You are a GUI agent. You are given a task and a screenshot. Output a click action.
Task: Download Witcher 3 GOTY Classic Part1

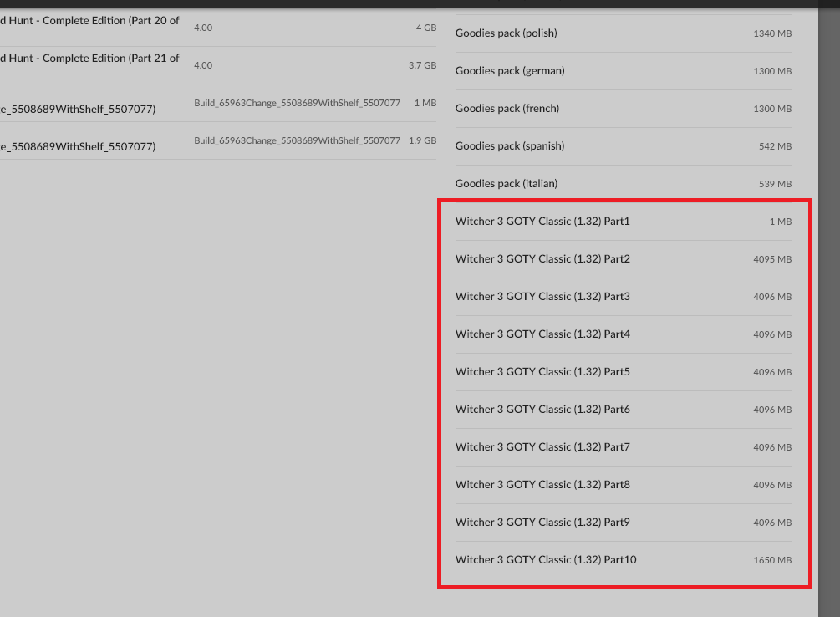pyautogui.click(x=542, y=222)
